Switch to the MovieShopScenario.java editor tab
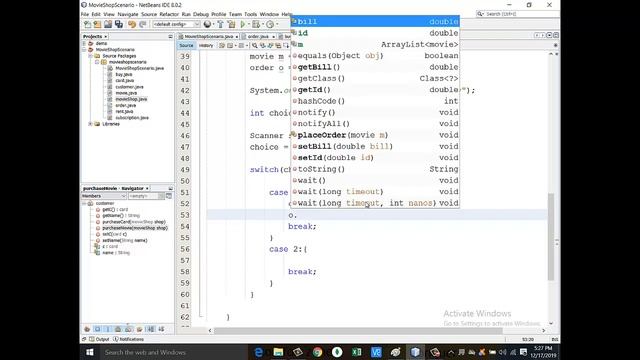Image resolution: width=640 pixels, height=360 pixels. (209, 36)
